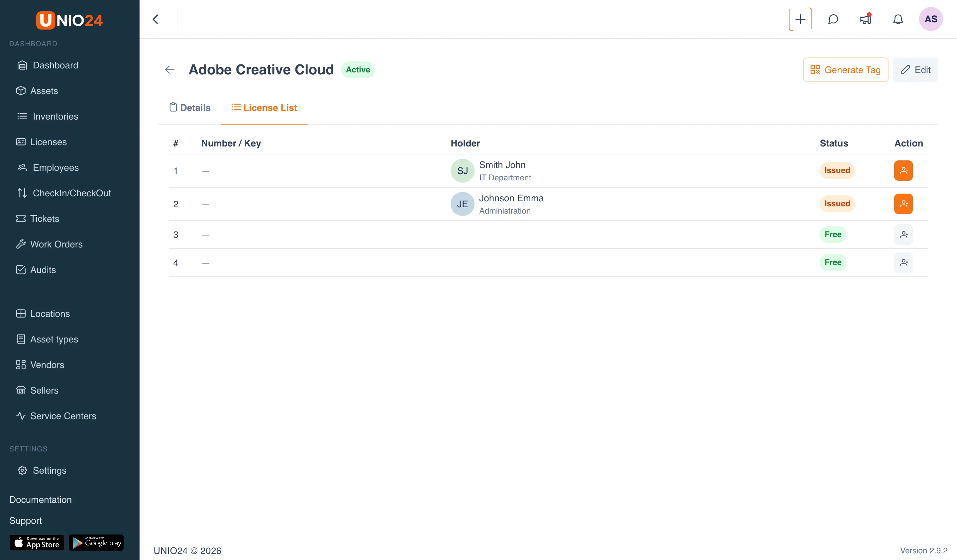Open the Documentation link
The width and height of the screenshot is (957, 560).
(x=40, y=500)
